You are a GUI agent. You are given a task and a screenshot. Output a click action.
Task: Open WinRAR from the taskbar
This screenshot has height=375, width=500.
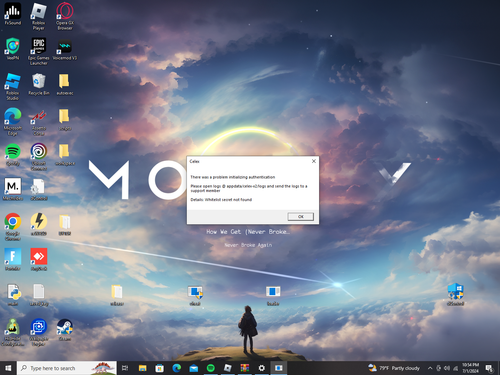point(245,368)
